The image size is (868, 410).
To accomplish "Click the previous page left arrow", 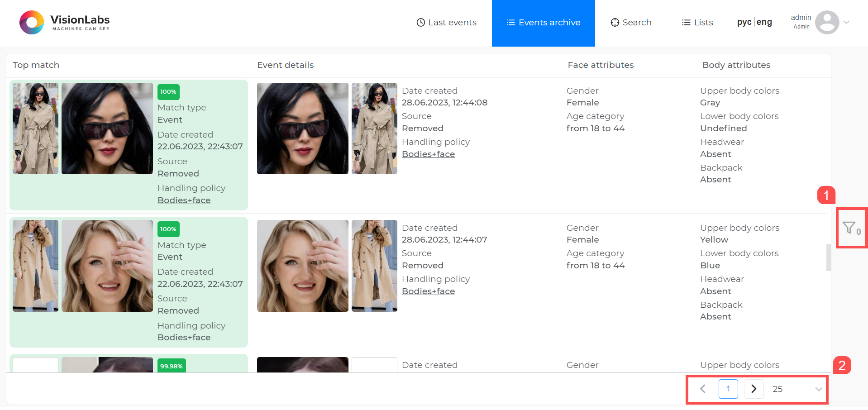I will tap(702, 389).
